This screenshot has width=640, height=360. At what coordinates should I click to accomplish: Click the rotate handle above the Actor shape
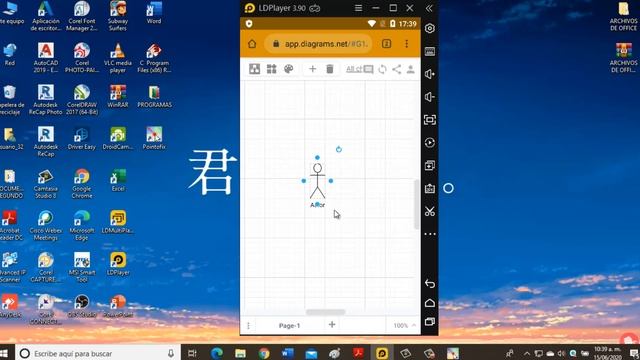pyautogui.click(x=339, y=149)
